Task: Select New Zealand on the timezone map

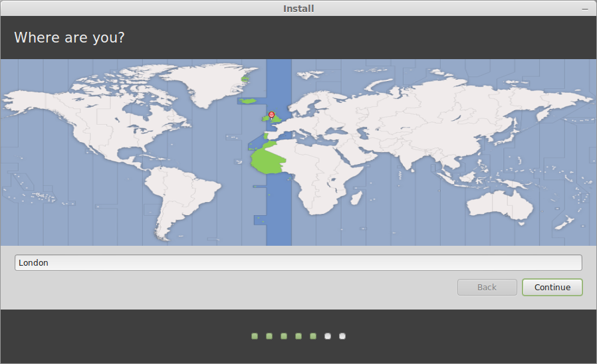Action: point(565,223)
